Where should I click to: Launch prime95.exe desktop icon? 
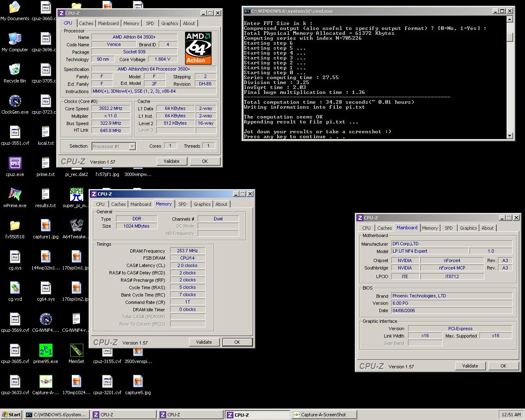46,354
